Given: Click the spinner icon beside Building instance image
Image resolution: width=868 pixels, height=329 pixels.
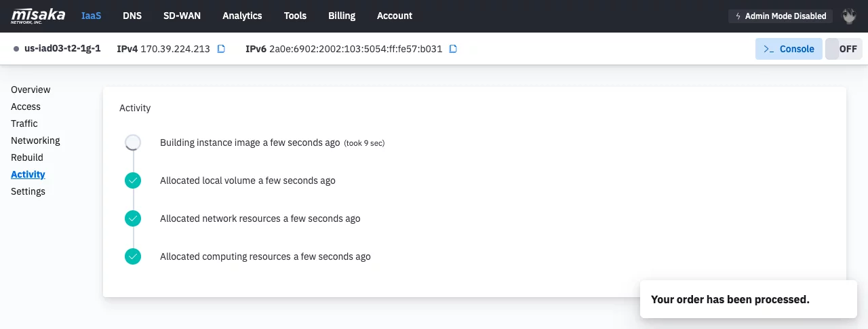Looking at the screenshot, I should click(133, 142).
